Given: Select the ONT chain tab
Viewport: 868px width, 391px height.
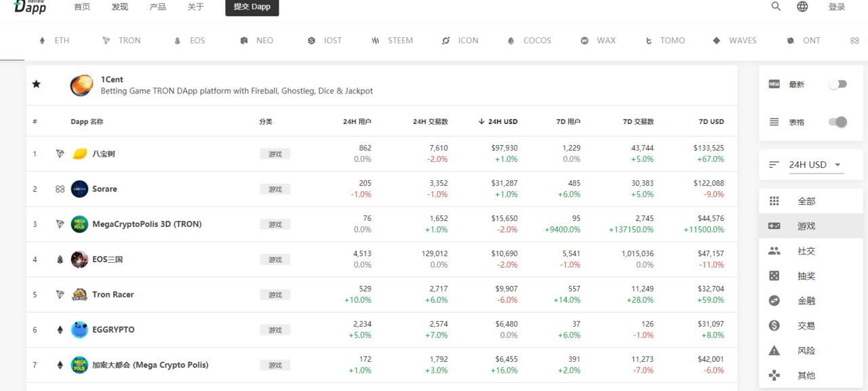Looking at the screenshot, I should [x=804, y=41].
